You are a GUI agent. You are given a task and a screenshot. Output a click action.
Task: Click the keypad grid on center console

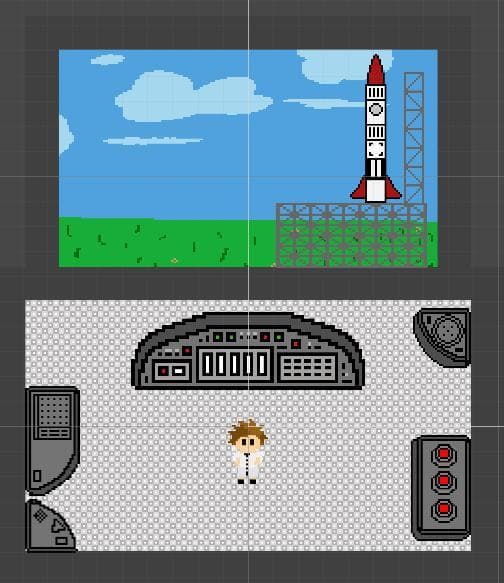pos(308,368)
